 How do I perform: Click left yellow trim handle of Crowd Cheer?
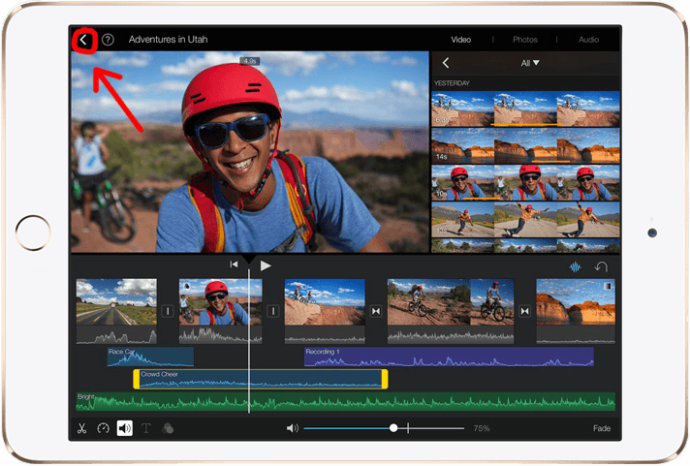click(x=136, y=379)
